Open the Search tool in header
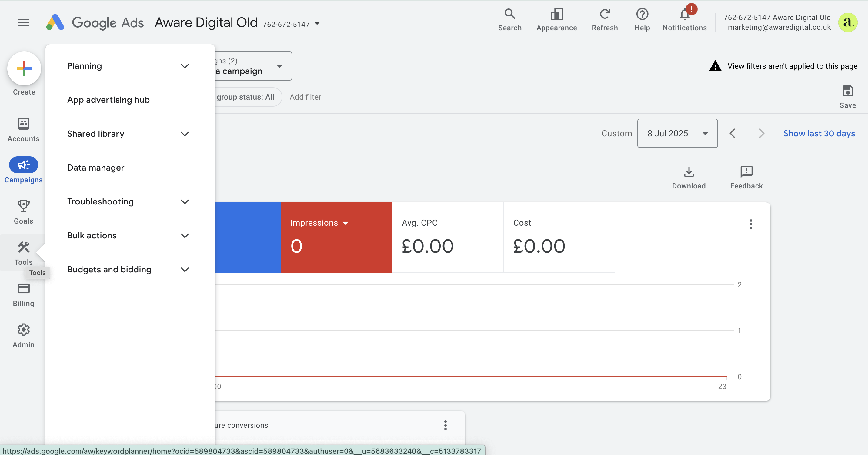 (510, 20)
